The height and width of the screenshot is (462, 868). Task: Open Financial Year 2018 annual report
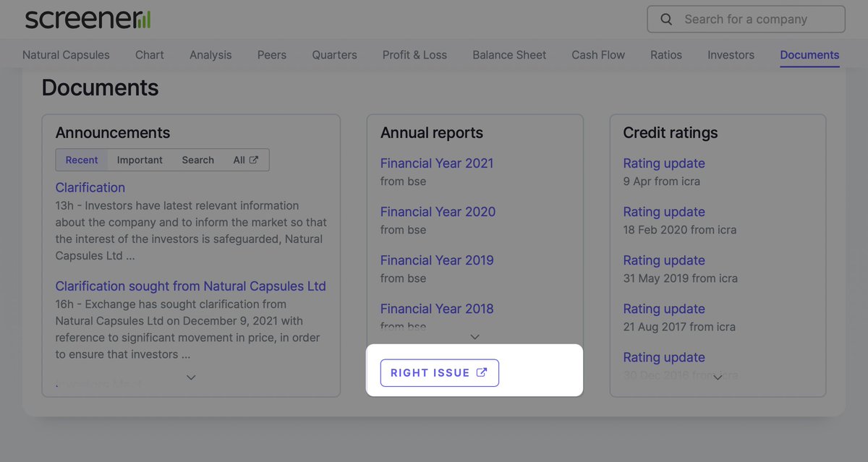(437, 309)
